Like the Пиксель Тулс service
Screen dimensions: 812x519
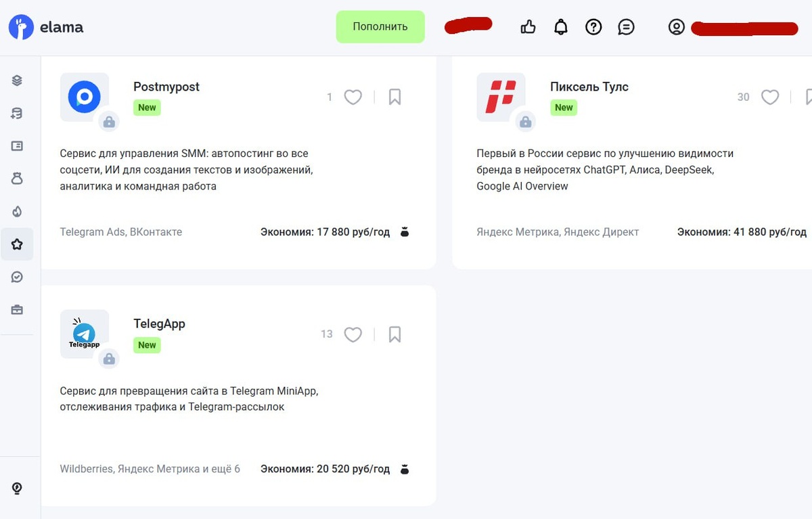coord(770,97)
